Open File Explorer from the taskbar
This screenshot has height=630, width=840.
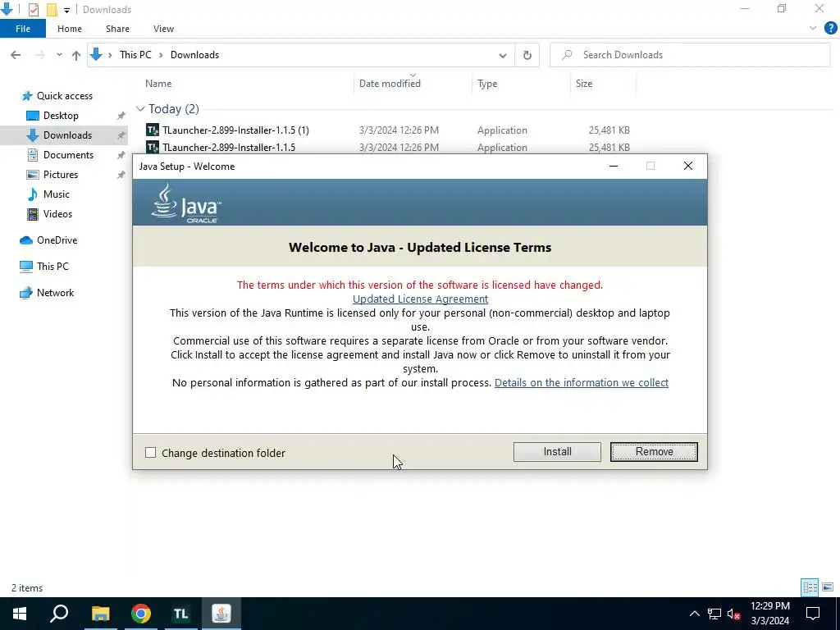(100, 614)
